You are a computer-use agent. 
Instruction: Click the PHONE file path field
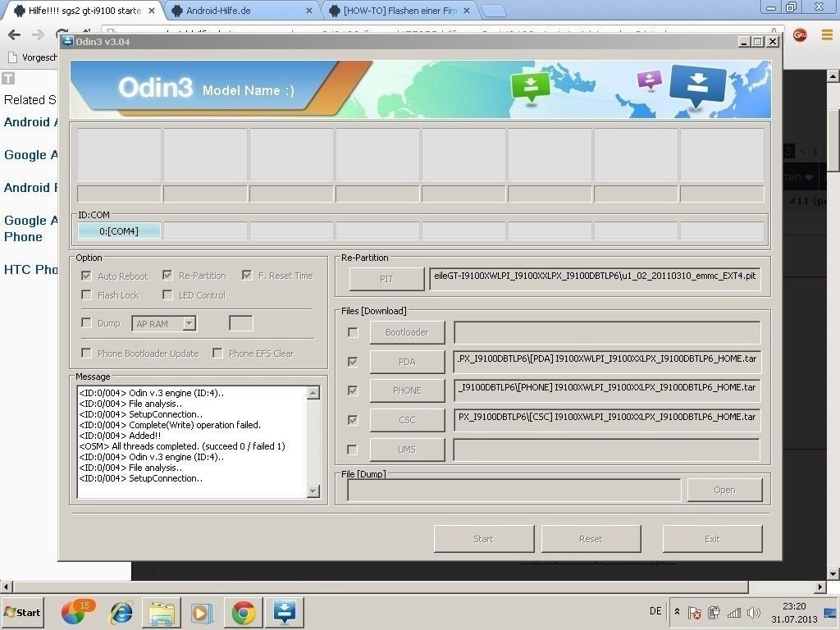607,390
